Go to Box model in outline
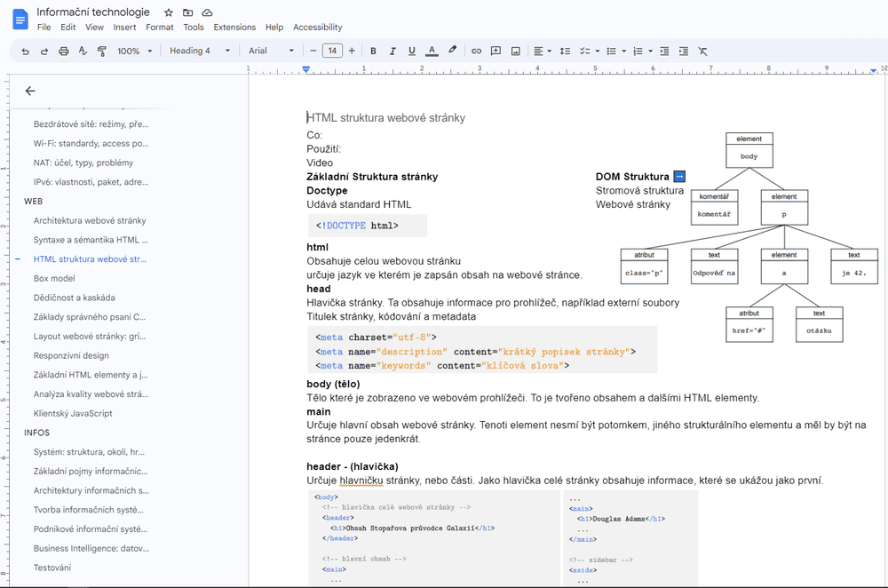This screenshot has height=588, width=888. click(x=54, y=279)
